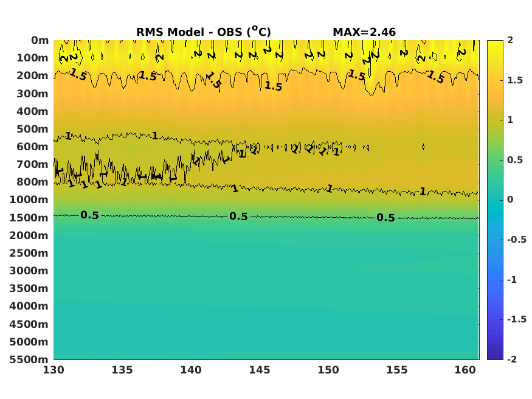
Task: Click the "160" x-axis tick label
Action: click(x=466, y=370)
